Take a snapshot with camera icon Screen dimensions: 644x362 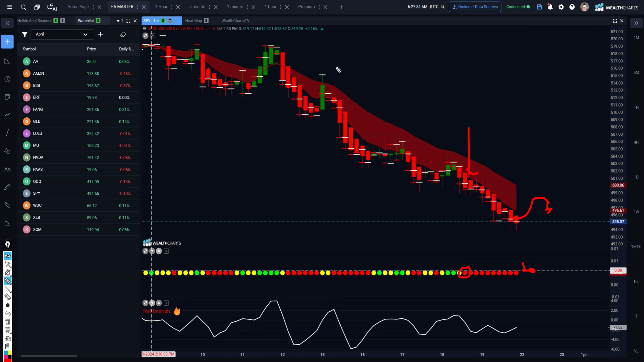click(x=7, y=338)
